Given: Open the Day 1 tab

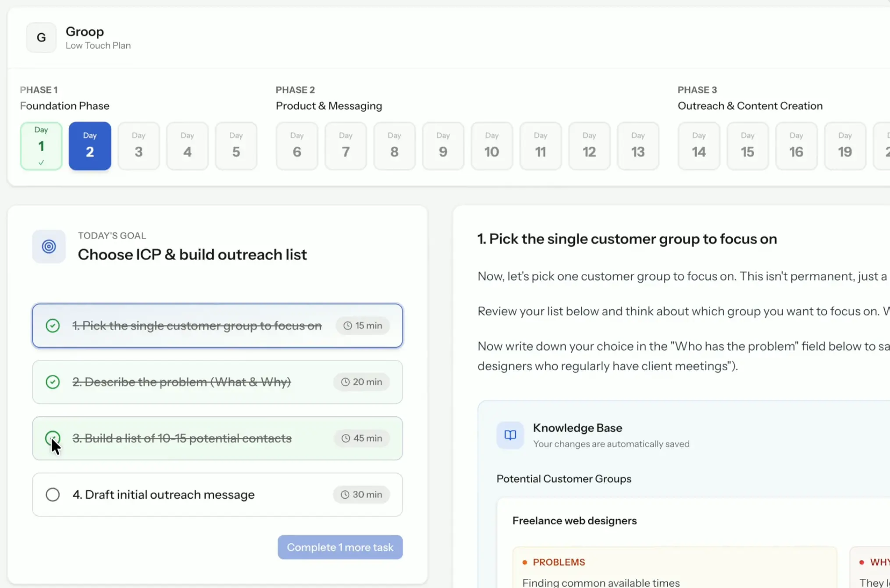Looking at the screenshot, I should click(x=41, y=146).
